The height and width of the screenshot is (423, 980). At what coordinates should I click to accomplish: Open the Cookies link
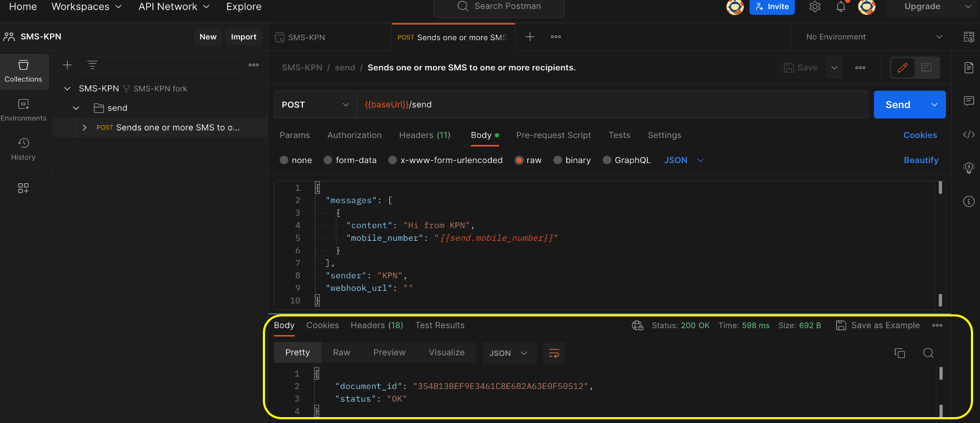pos(920,135)
